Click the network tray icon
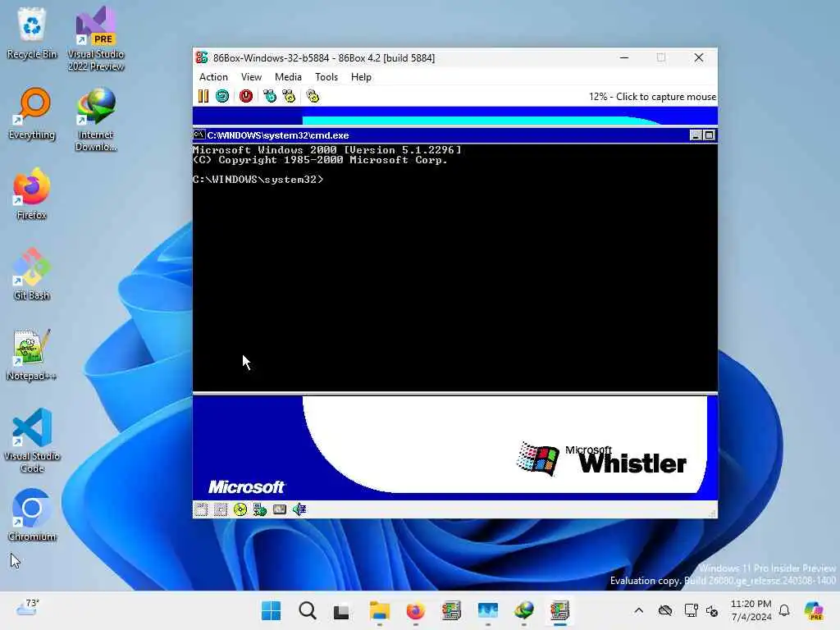The width and height of the screenshot is (840, 630). coord(691,610)
